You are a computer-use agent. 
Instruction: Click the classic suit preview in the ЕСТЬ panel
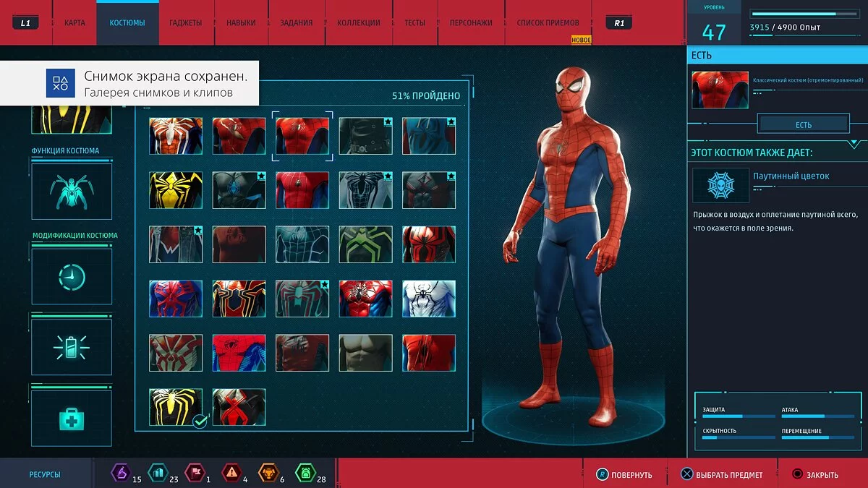[x=720, y=90]
